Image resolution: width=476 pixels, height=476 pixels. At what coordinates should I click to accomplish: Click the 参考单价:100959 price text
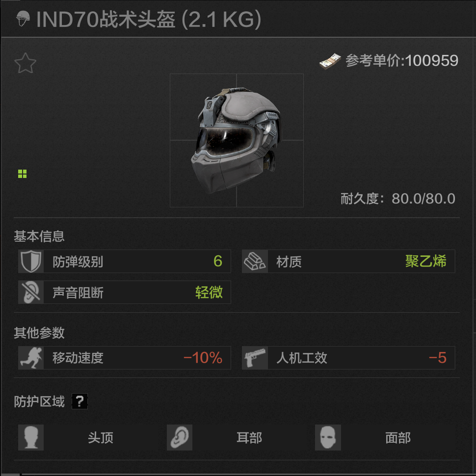click(402, 61)
